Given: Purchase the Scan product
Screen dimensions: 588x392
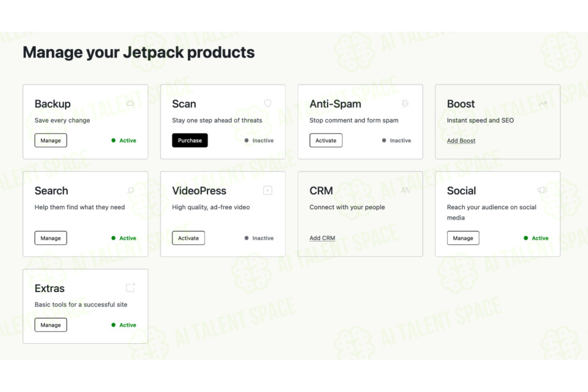Looking at the screenshot, I should click(x=190, y=140).
